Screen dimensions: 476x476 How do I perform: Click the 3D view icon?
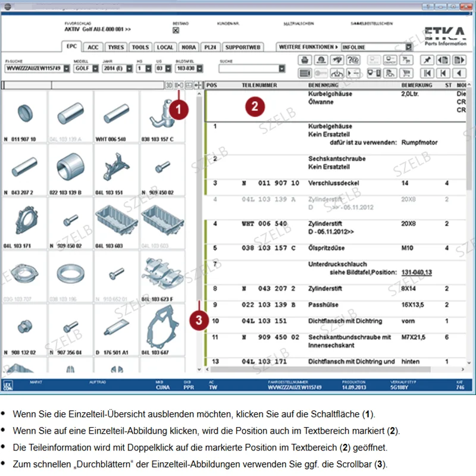[x=169, y=85]
